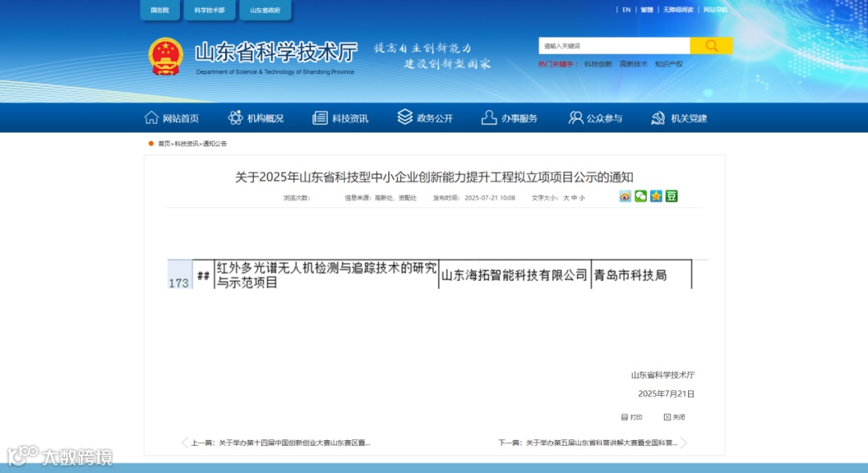
Task: Share article via WeChat icon
Action: [x=641, y=197]
